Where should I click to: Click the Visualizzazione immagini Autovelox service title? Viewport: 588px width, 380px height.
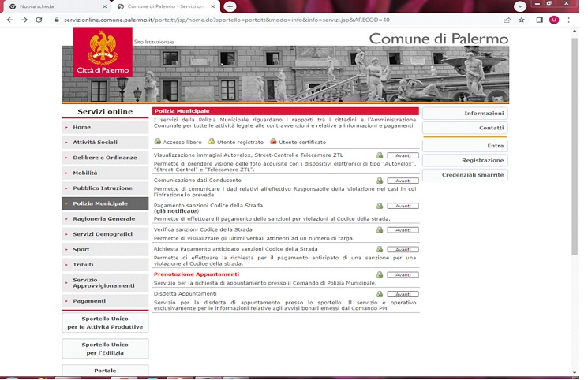tap(249, 155)
